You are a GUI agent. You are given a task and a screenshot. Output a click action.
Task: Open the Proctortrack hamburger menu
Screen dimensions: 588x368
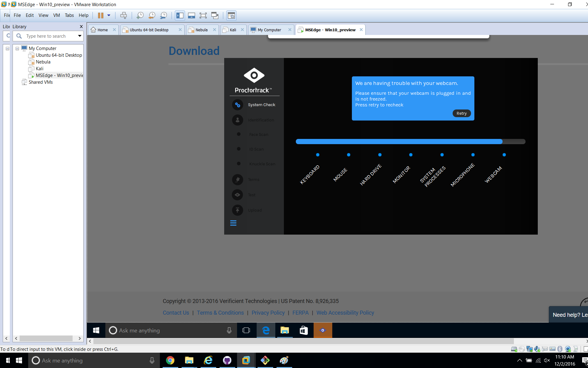click(x=233, y=223)
